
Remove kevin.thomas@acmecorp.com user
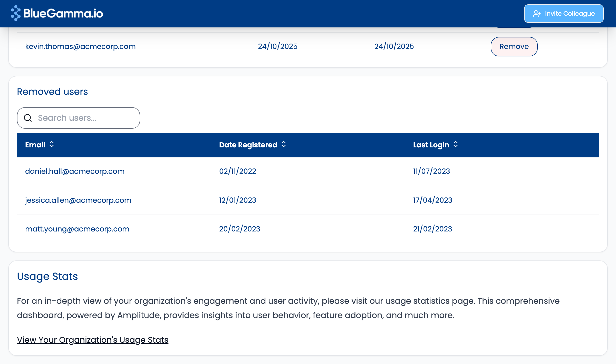coord(514,47)
